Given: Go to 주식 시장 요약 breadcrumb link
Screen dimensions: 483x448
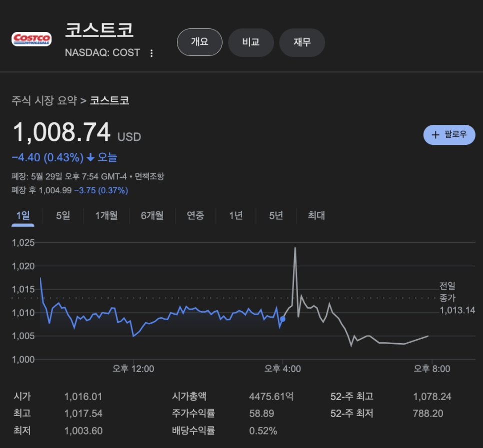Looking at the screenshot, I should [44, 100].
